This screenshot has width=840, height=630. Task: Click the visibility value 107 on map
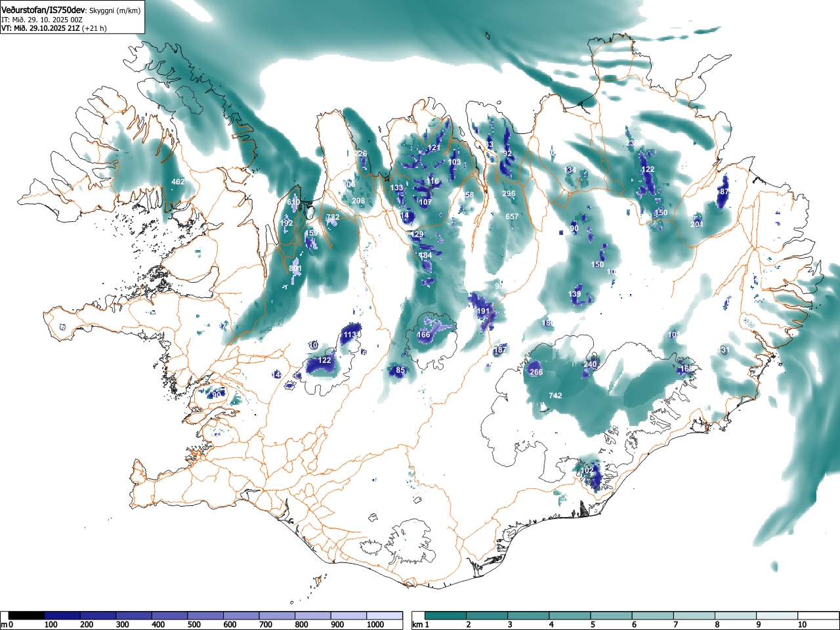coord(425,202)
